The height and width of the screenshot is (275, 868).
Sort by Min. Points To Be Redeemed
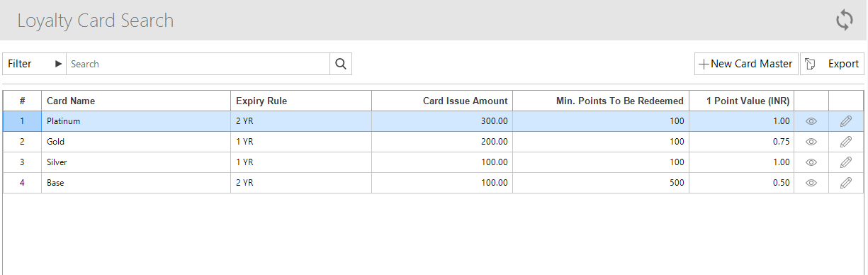click(601, 101)
